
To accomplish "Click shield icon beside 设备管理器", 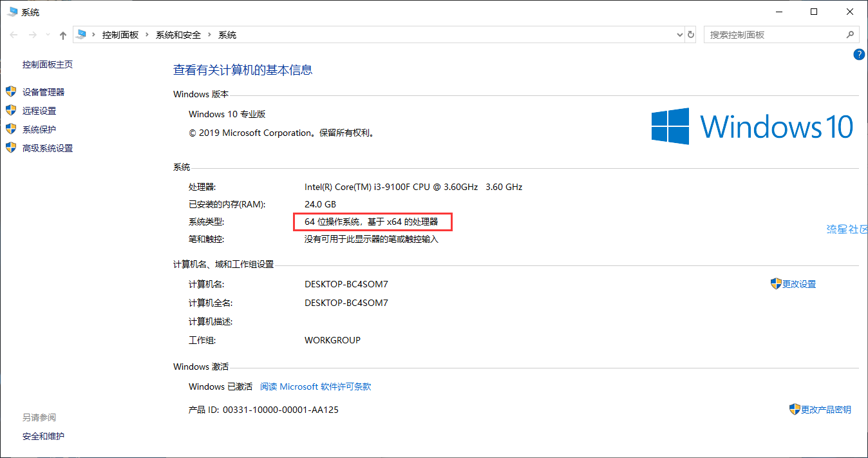I will click(x=11, y=91).
